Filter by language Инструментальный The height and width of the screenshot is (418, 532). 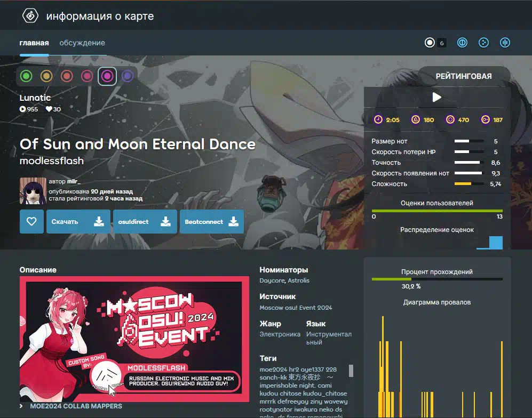(x=329, y=339)
